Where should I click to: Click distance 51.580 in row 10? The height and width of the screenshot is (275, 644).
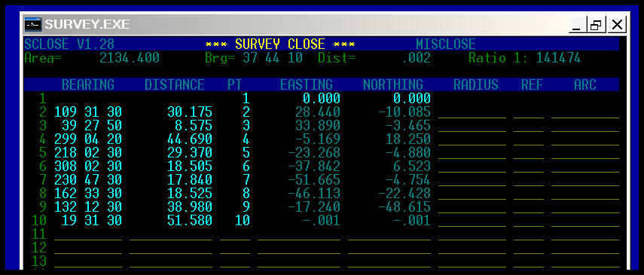tap(190, 220)
